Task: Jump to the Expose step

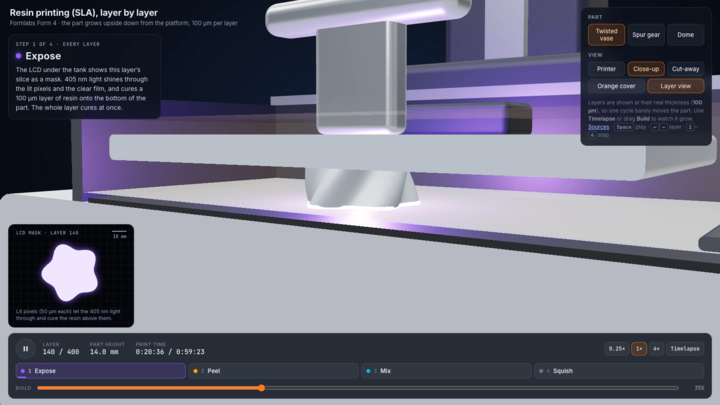Action: [x=101, y=371]
